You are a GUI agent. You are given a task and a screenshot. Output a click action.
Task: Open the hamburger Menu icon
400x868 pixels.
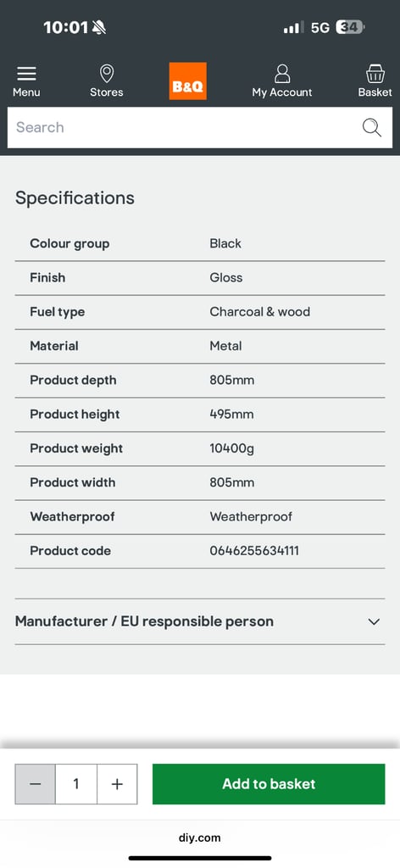point(26,74)
